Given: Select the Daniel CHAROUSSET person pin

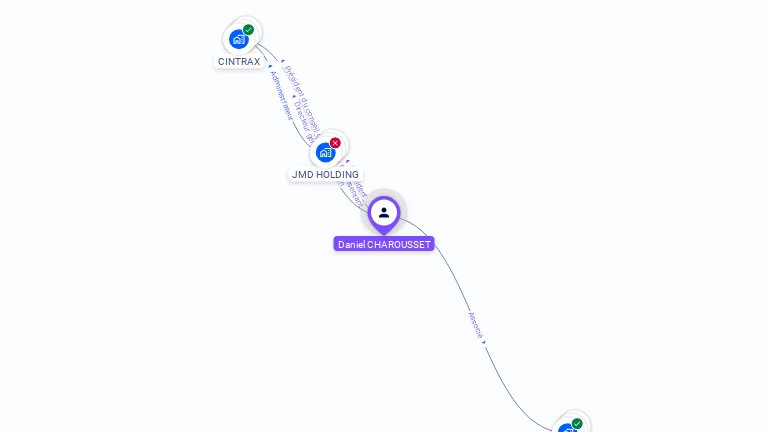Looking at the screenshot, I should pos(384,215).
